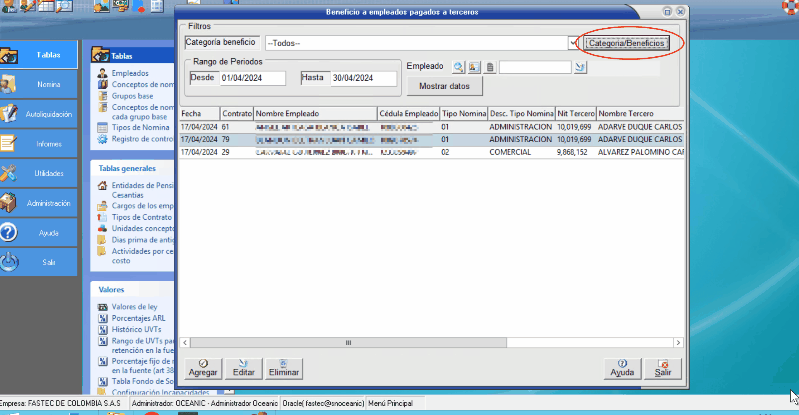Click the arrow icon after employee field

(580, 67)
